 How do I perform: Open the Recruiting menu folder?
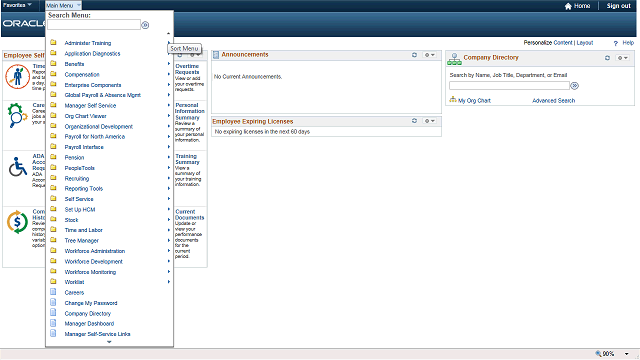pyautogui.click(x=77, y=178)
